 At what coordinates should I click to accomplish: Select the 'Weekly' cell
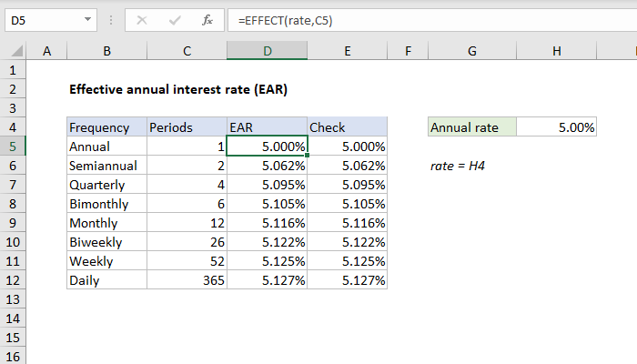[x=106, y=261]
